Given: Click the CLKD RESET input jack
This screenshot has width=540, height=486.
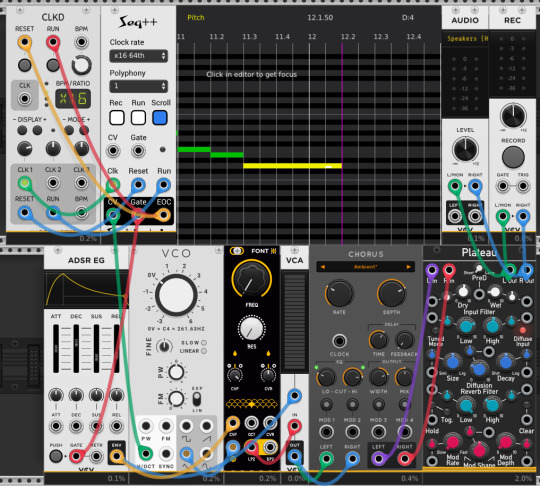Looking at the screenshot, I should pyautogui.click(x=24, y=42).
